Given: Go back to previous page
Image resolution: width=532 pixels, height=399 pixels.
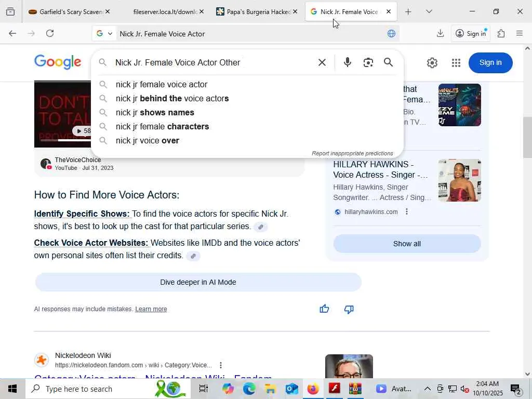Looking at the screenshot, I should coord(12,33).
